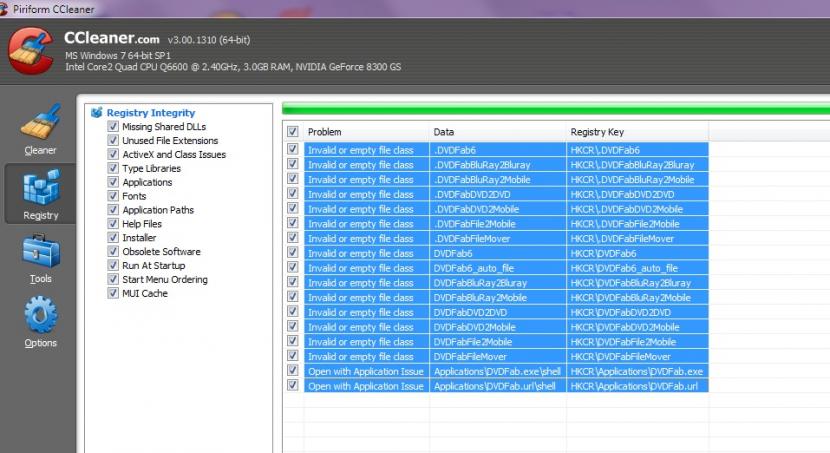Click HKCR\DVDFabDVD2DVD registry key cell
The height and width of the screenshot is (453, 830).
pyautogui.click(x=637, y=312)
